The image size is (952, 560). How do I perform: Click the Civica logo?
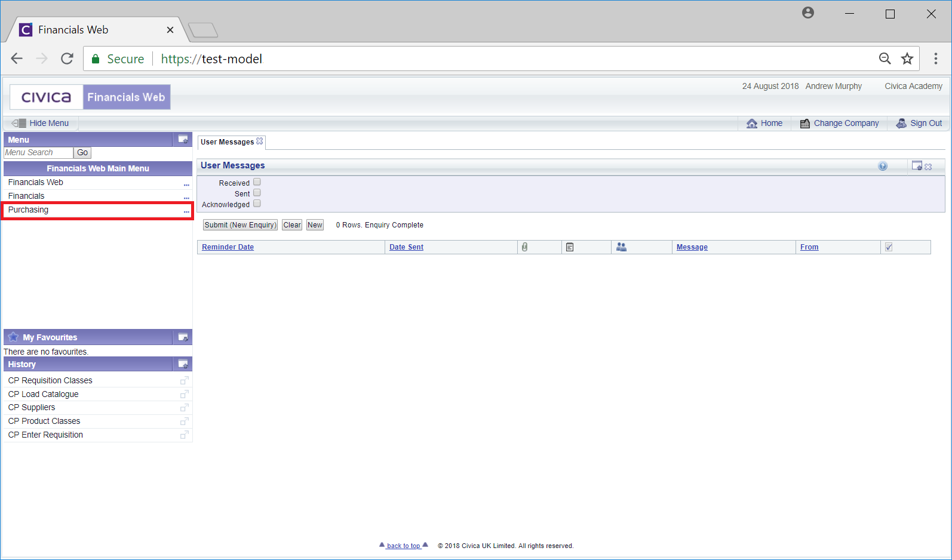[47, 97]
